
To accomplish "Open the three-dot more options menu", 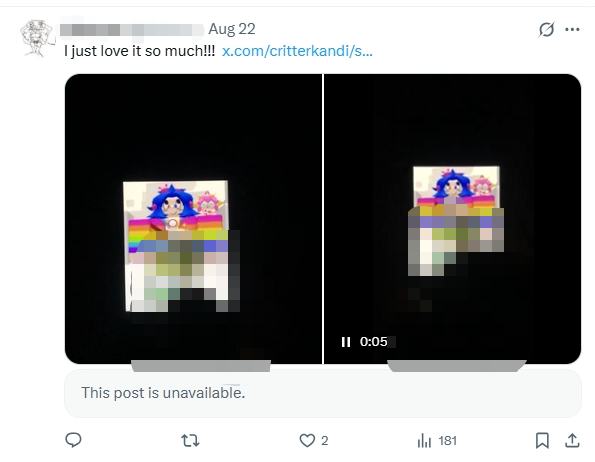I will click(x=572, y=29).
